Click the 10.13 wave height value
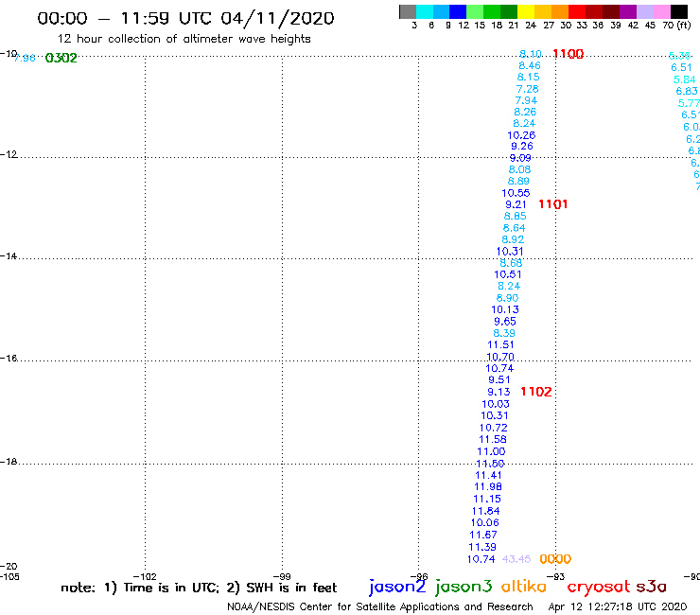The height and width of the screenshot is (615, 700). point(505,309)
